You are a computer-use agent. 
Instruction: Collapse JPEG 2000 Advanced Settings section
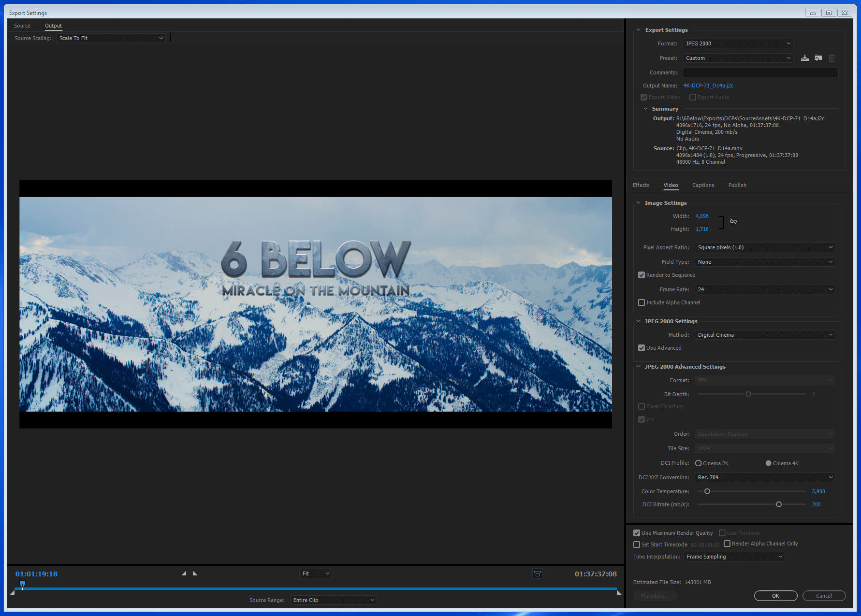(638, 367)
